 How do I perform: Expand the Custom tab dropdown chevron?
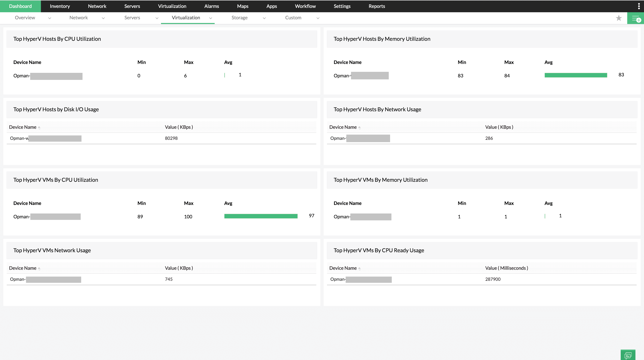point(318,18)
